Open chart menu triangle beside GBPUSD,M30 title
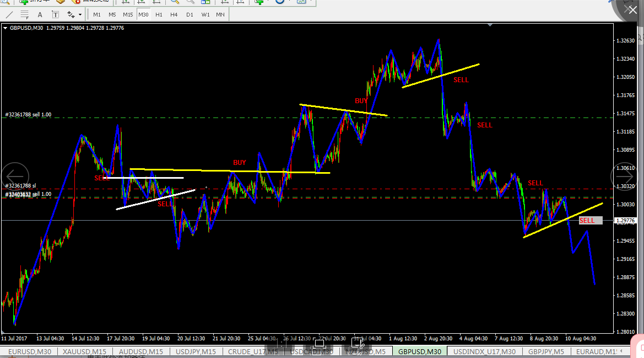Screen dimensions: 644x358 tap(6, 28)
